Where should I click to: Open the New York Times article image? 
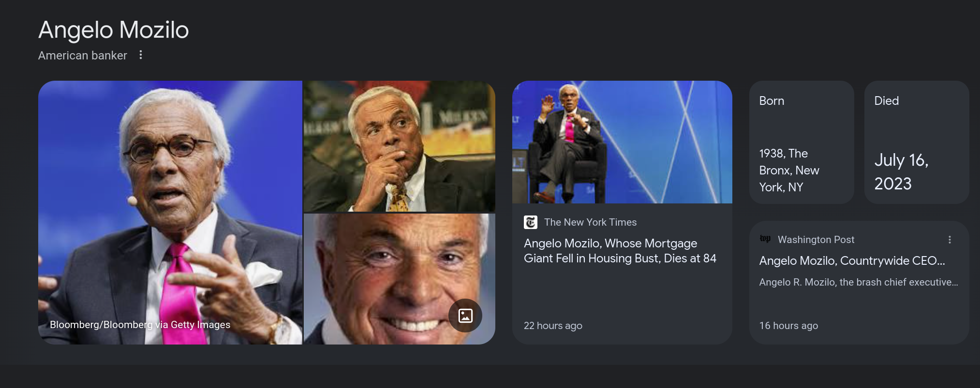[622, 142]
